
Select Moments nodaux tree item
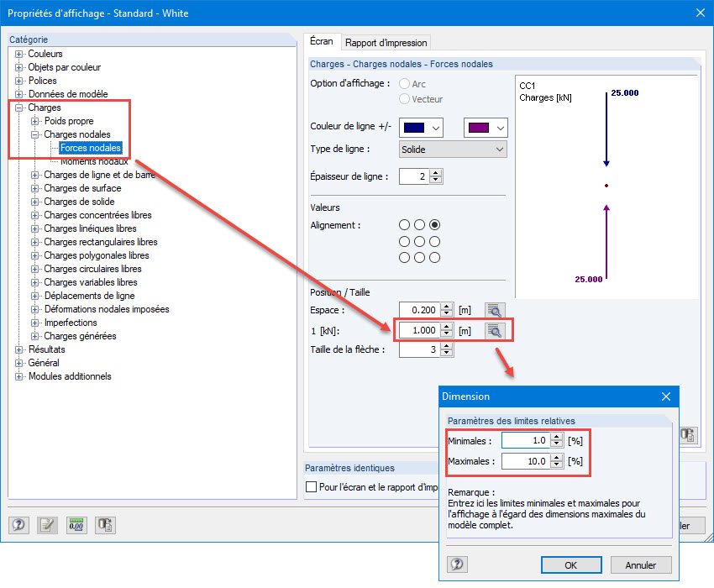coord(94,161)
